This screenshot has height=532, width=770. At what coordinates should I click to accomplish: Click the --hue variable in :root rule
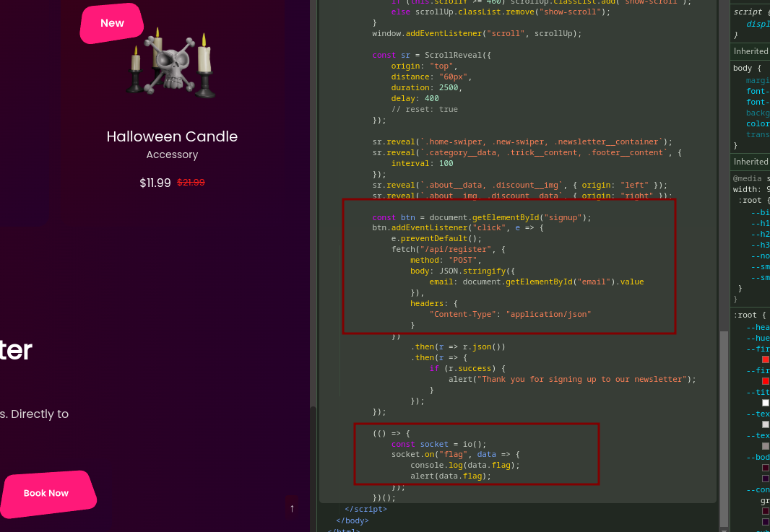click(x=758, y=338)
